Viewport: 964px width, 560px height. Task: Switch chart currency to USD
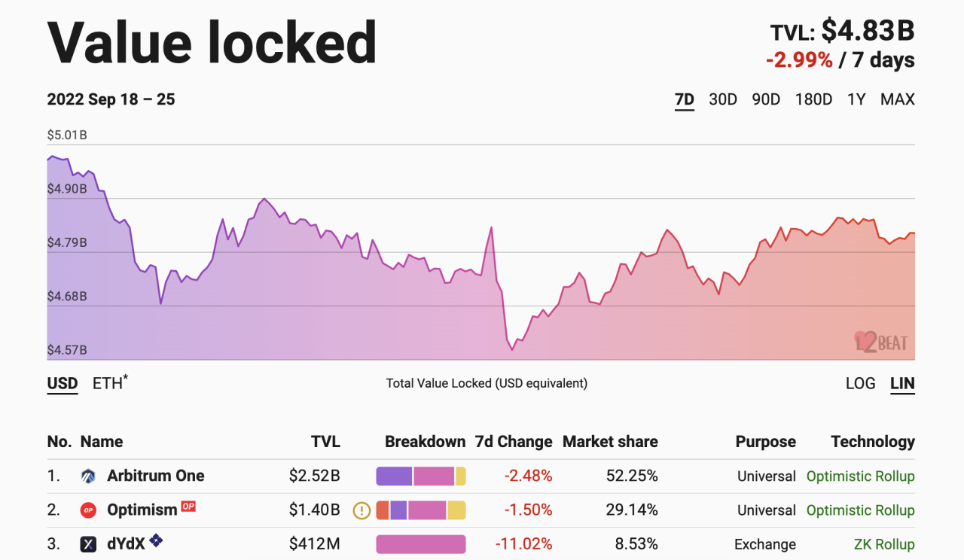(63, 384)
